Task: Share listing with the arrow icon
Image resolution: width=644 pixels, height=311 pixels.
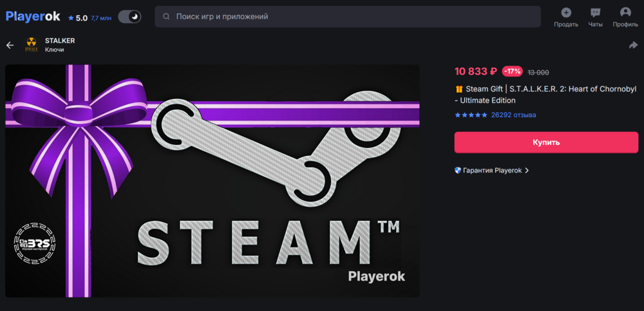Action: point(633,45)
